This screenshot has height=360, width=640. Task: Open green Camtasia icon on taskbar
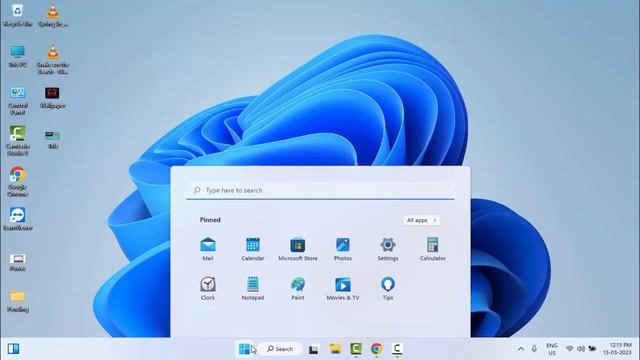point(356,349)
